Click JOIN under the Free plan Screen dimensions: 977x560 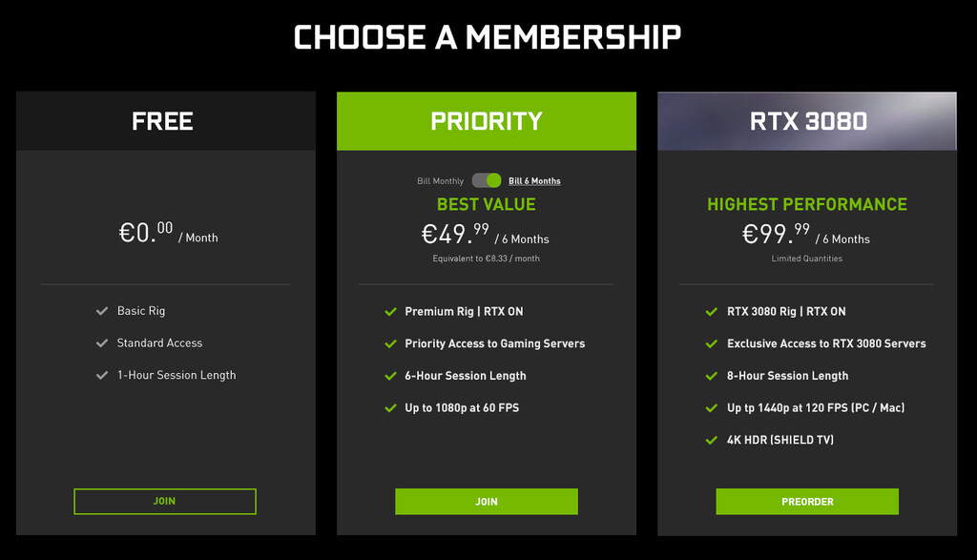(x=164, y=501)
